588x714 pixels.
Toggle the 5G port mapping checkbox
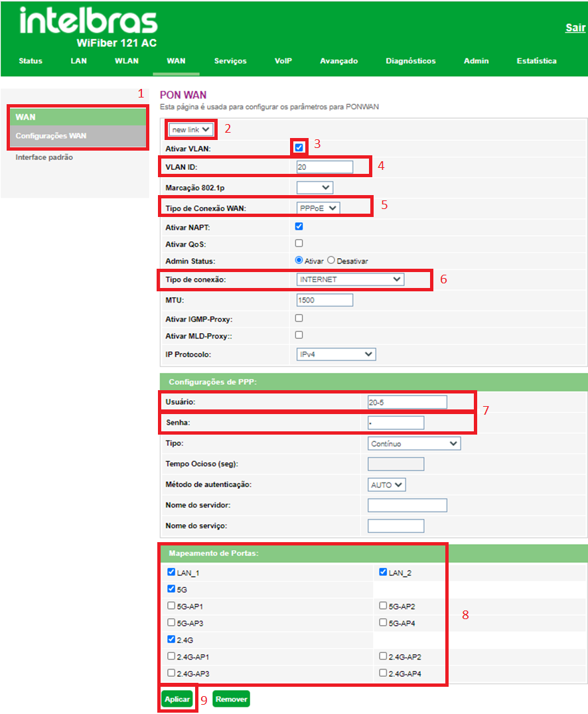[x=171, y=589]
